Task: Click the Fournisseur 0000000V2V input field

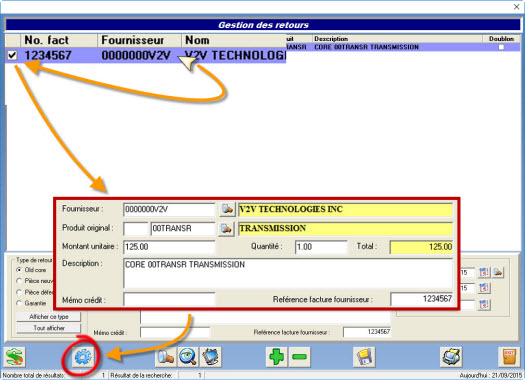Action: (169, 210)
